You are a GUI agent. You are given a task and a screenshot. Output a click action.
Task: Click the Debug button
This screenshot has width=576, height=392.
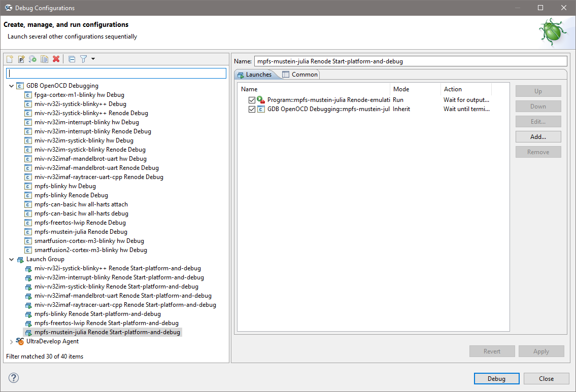pyautogui.click(x=497, y=378)
